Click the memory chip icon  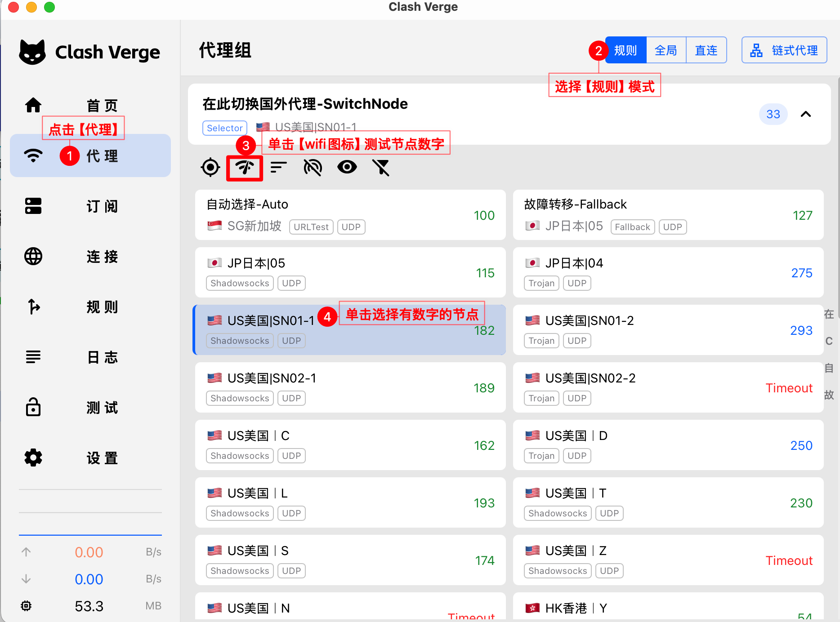coord(26,606)
